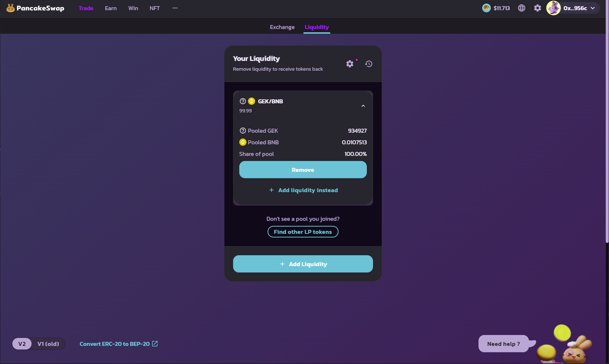Open recent transactions history icon
The width and height of the screenshot is (609, 364).
click(x=369, y=64)
